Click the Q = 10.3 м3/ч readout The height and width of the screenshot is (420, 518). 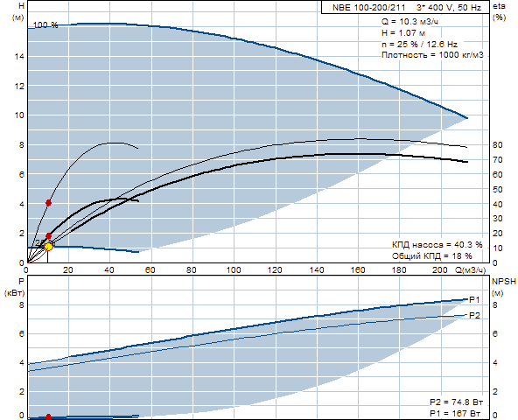(410, 22)
